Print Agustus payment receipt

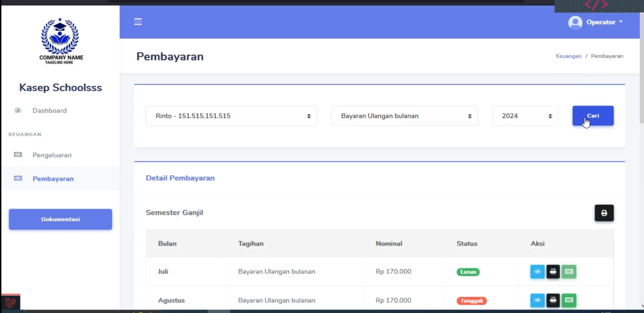click(553, 300)
